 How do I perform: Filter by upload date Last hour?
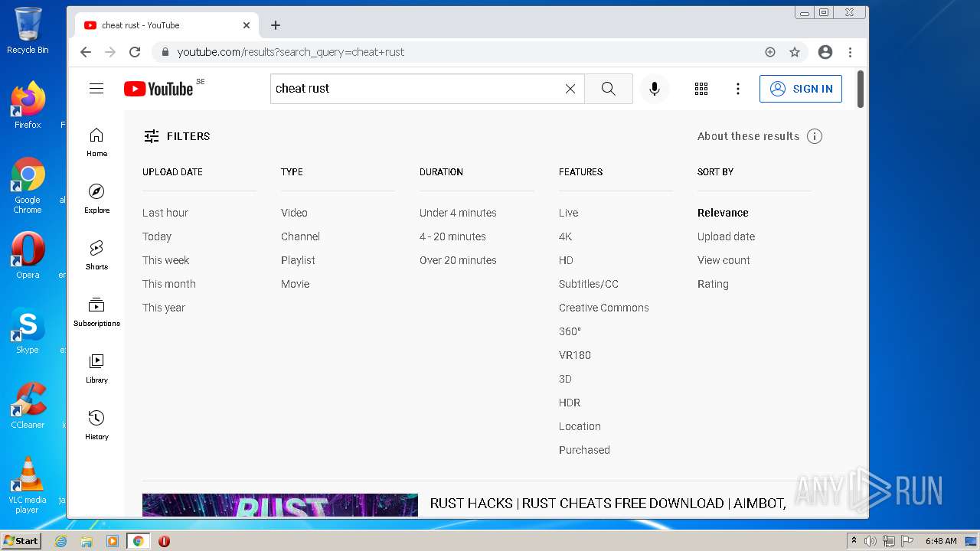[165, 213]
